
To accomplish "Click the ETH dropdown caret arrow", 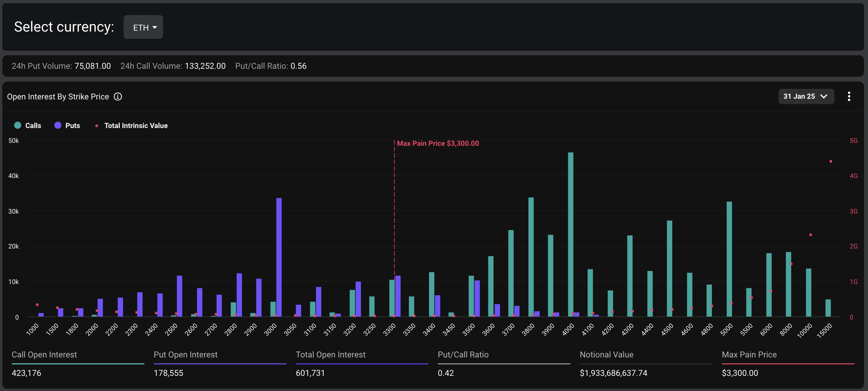I will tap(155, 27).
